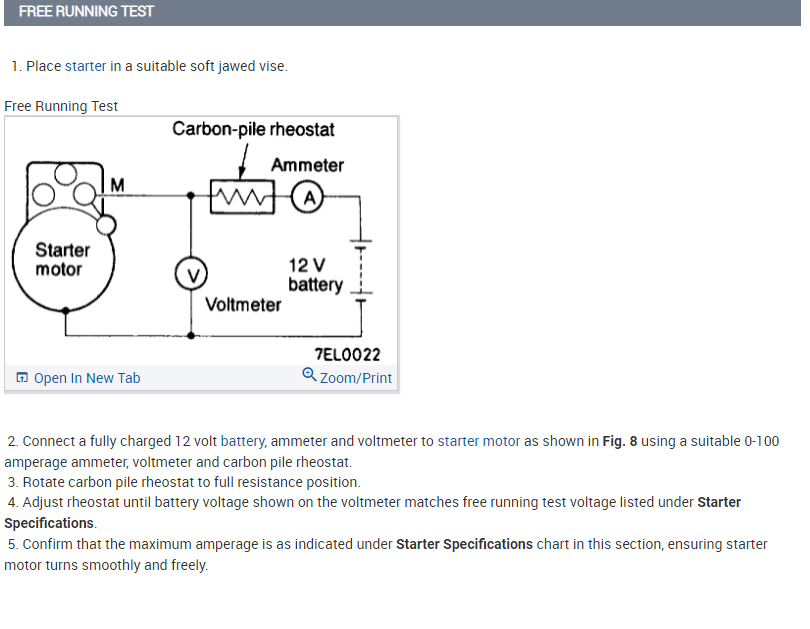The image size is (810, 629).
Task: Click the starter motor circle in diagram
Action: click(61, 260)
